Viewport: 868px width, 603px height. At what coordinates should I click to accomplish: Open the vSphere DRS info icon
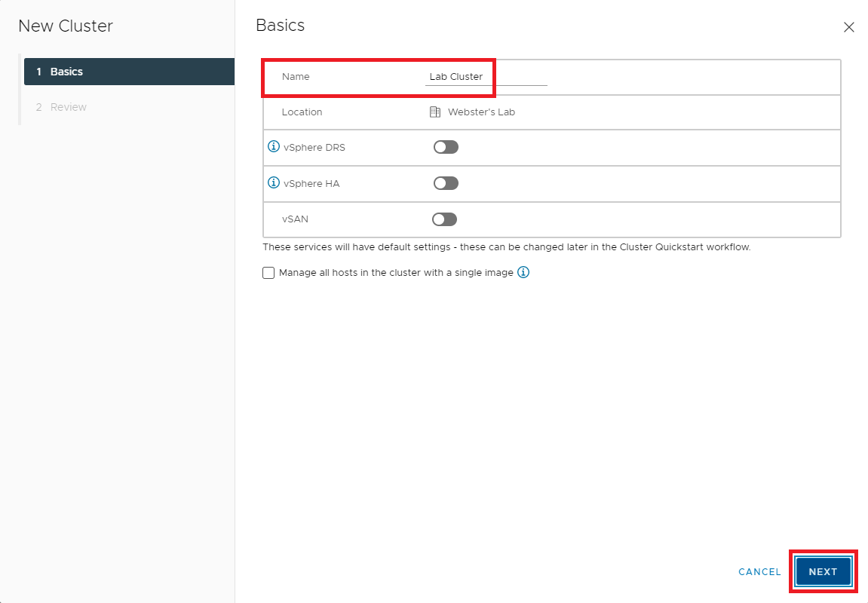click(274, 147)
